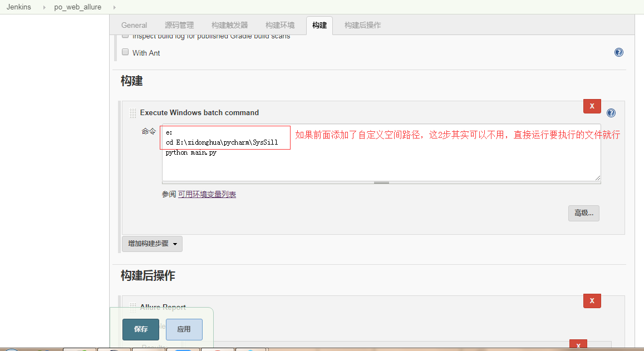Click the 'python main.py' command line
This screenshot has width=644, height=351.
[191, 153]
